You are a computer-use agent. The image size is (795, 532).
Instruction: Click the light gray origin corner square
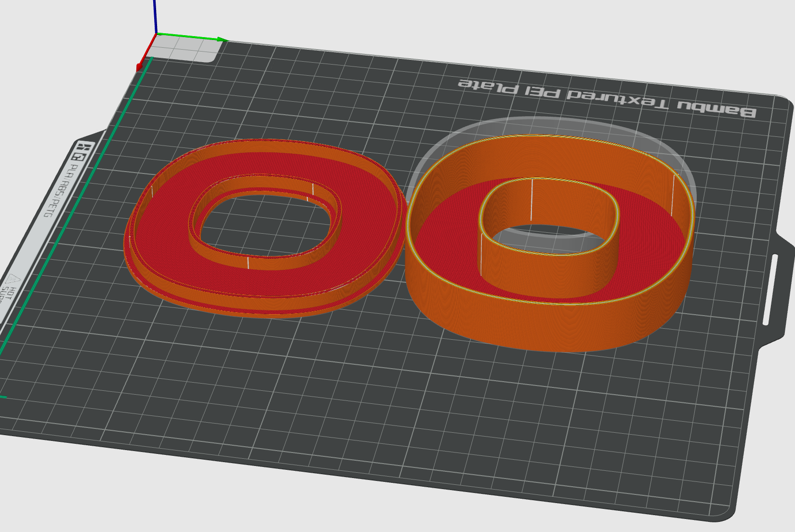click(x=185, y=49)
